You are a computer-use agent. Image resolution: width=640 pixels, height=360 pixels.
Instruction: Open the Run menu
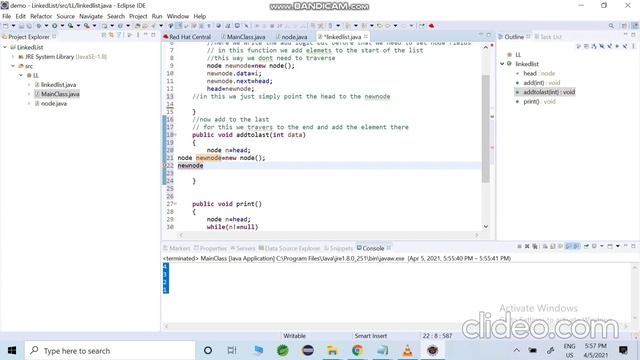(x=157, y=16)
